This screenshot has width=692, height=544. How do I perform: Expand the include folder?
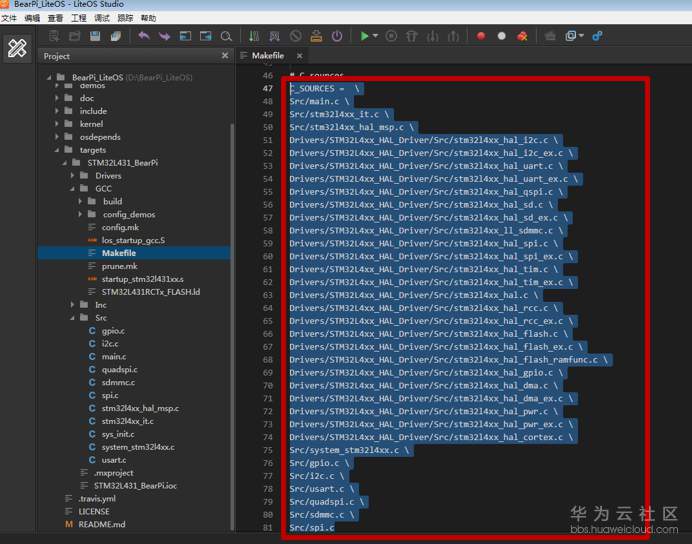[56, 111]
